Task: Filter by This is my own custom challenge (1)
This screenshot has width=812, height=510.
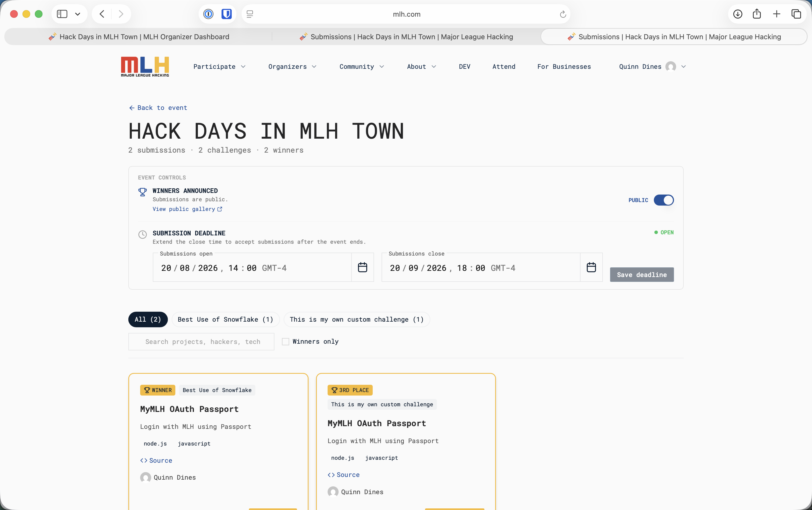Action: (x=357, y=319)
